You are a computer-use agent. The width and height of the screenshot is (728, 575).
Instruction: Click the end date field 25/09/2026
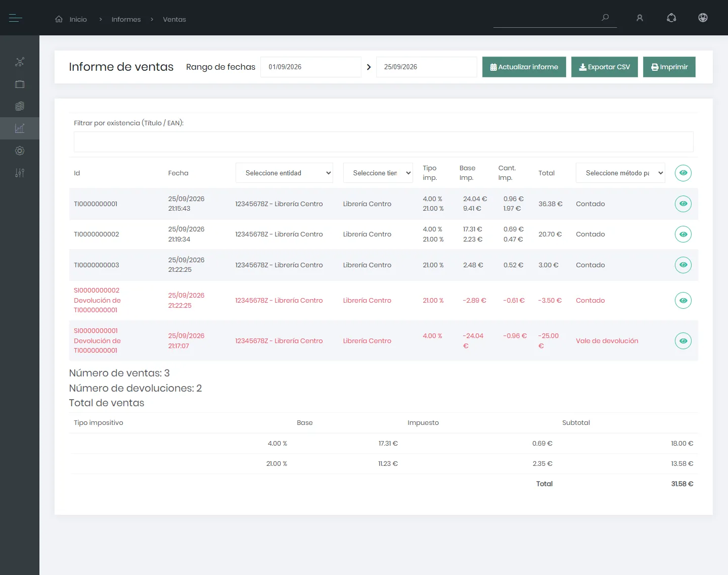[x=427, y=67]
